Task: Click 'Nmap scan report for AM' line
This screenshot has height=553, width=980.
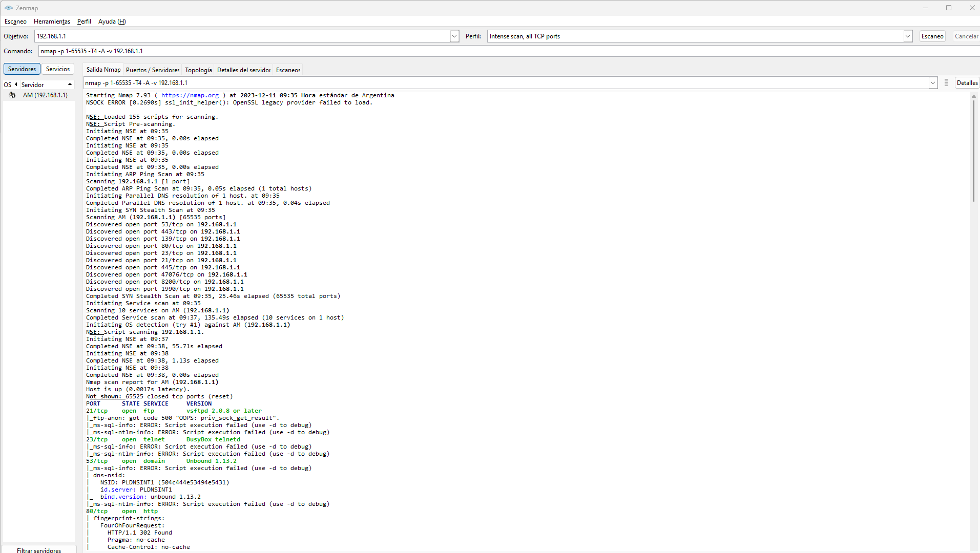Action: (152, 382)
